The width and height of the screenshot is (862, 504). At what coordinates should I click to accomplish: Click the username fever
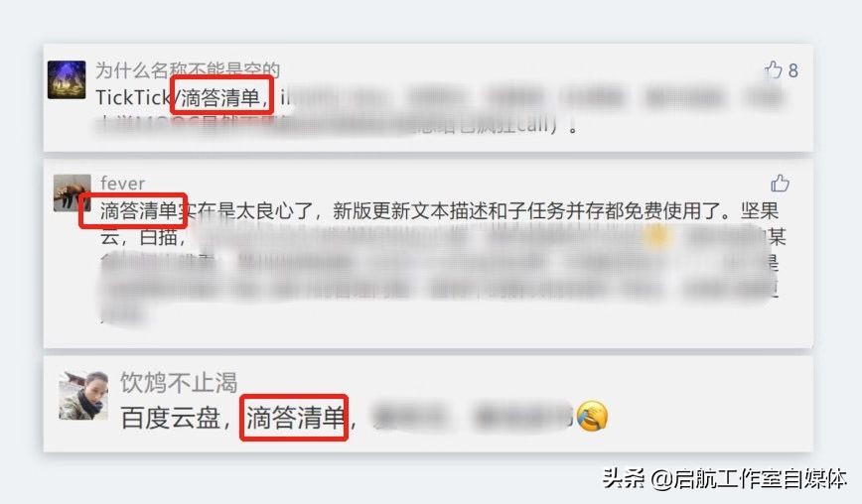122,183
